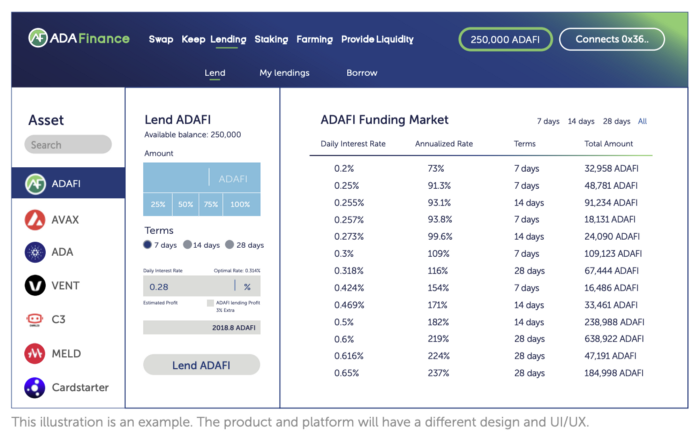Click the 237% annualized rate value
The width and height of the screenshot is (700, 437).
[438, 373]
